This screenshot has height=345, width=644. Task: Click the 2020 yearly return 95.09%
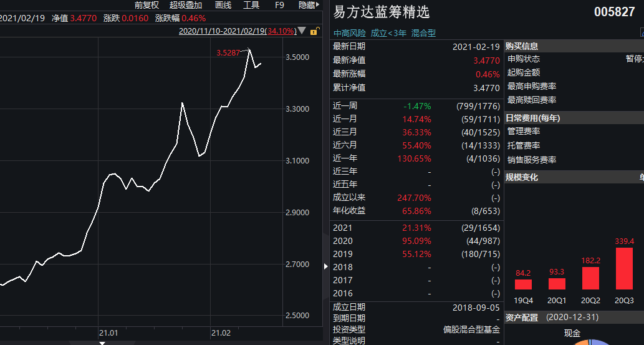coord(417,241)
